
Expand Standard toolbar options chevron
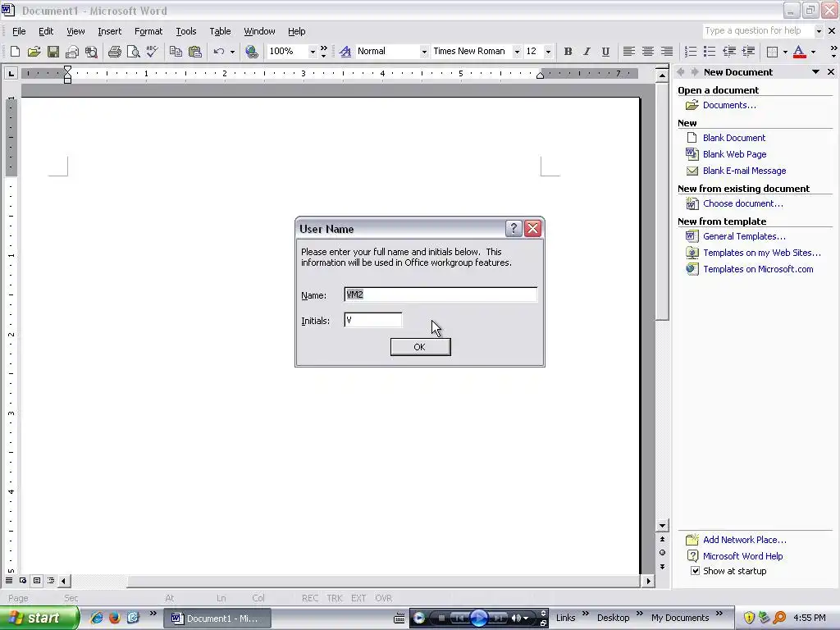coord(323,52)
